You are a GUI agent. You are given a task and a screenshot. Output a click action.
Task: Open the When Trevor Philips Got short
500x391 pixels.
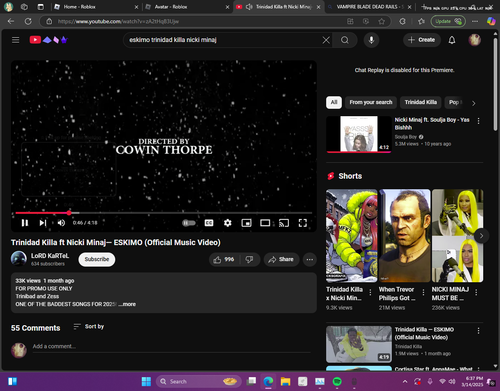404,236
